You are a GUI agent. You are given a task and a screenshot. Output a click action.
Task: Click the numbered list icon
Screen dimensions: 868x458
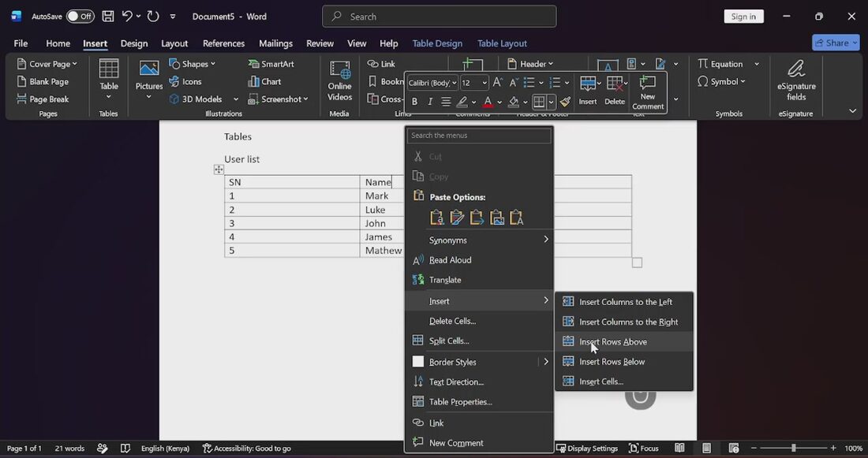coord(555,83)
